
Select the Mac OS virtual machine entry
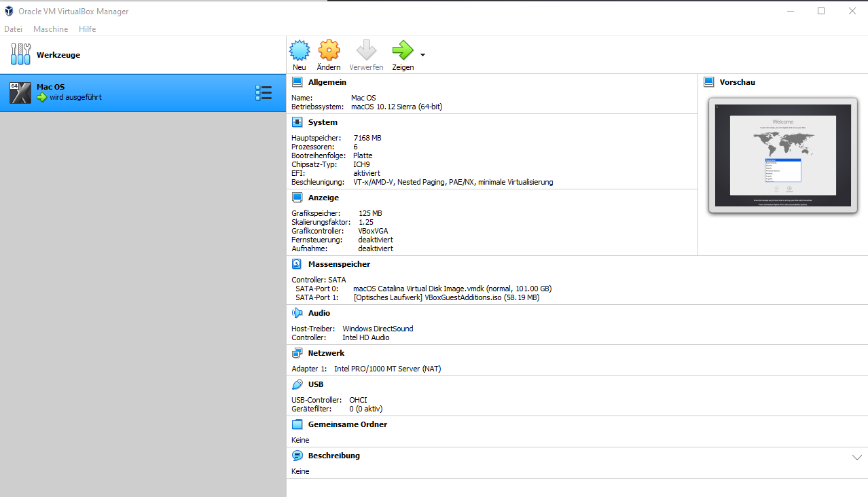[143, 93]
